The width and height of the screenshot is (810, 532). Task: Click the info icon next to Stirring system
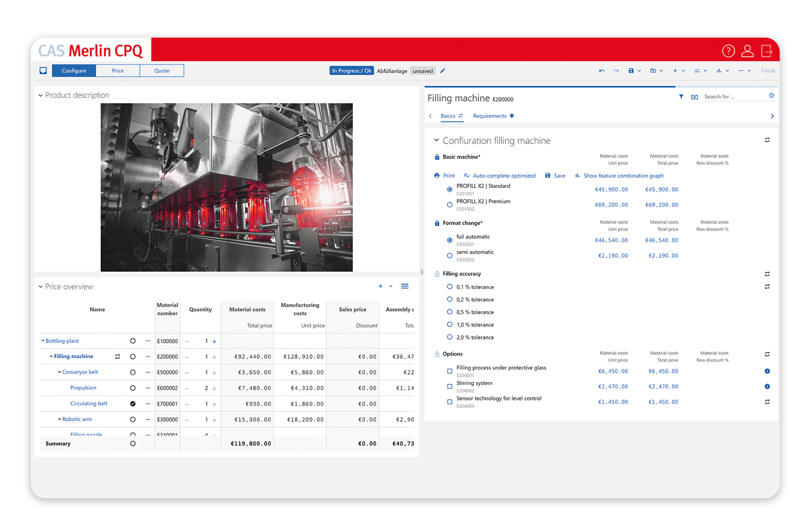click(x=768, y=386)
